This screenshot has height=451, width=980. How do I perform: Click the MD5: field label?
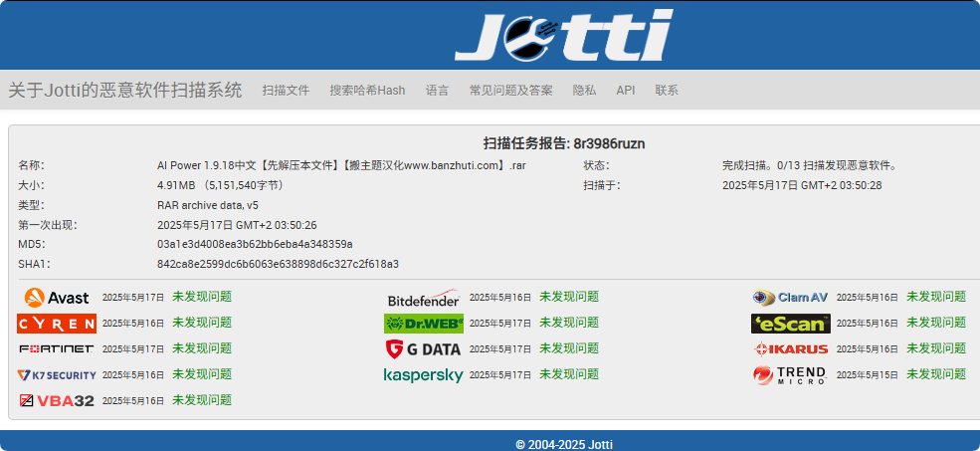[32, 244]
